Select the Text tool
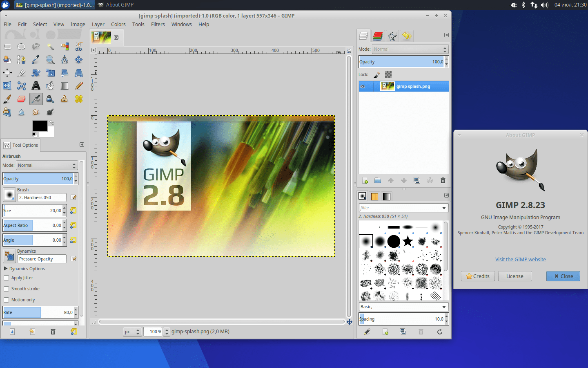 click(36, 86)
